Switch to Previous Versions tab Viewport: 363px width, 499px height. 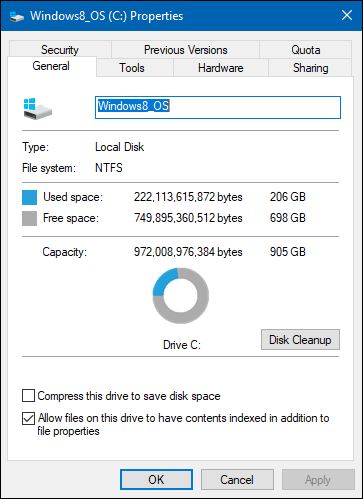coord(186,50)
